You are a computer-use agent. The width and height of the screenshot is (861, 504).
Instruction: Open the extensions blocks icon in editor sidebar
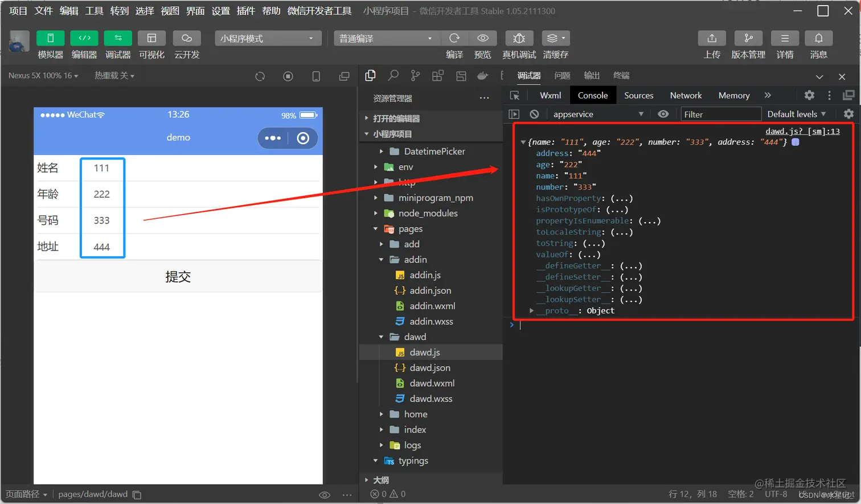pos(438,76)
